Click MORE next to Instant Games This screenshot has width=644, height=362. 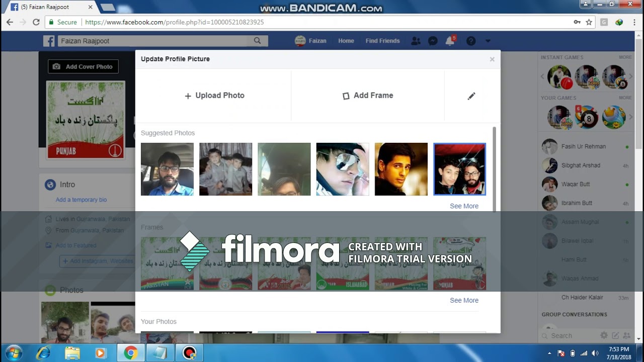coord(625,57)
